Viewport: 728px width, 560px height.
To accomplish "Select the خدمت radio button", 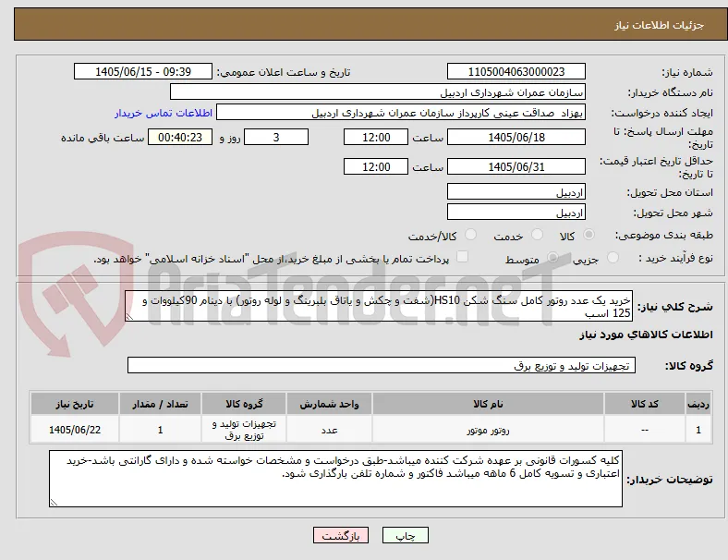I will coord(537,235).
